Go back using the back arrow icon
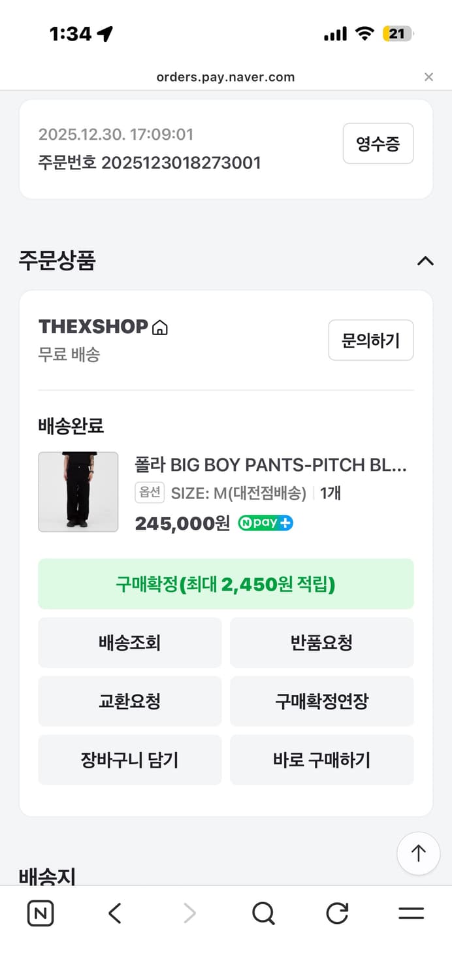Screen dimensions: 452x980 point(114,913)
